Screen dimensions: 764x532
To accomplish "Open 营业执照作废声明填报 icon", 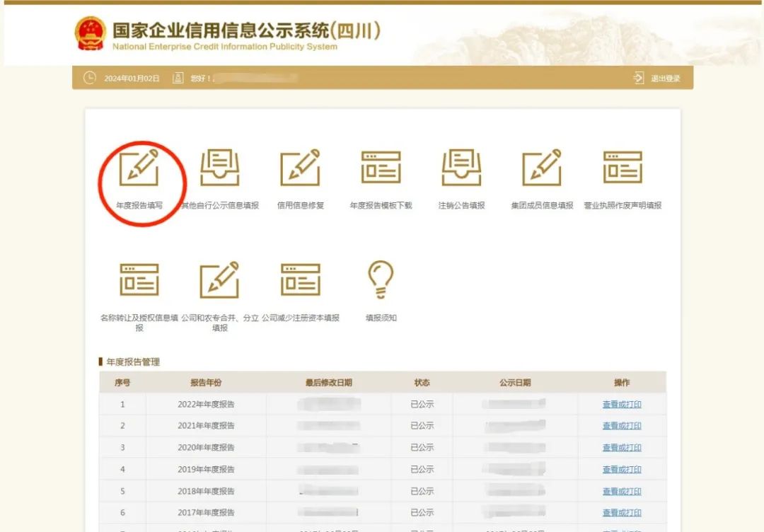I will tap(623, 169).
